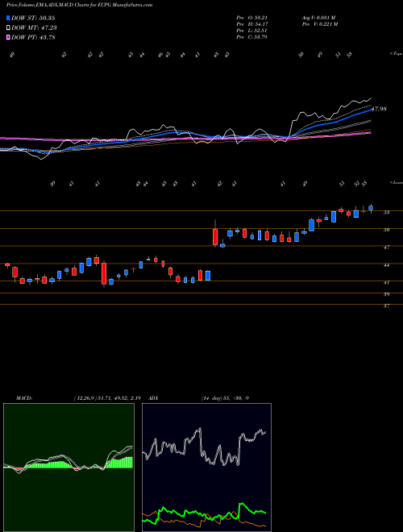Click the Tops label at right edge
403x532 pixels.
click(x=396, y=54)
